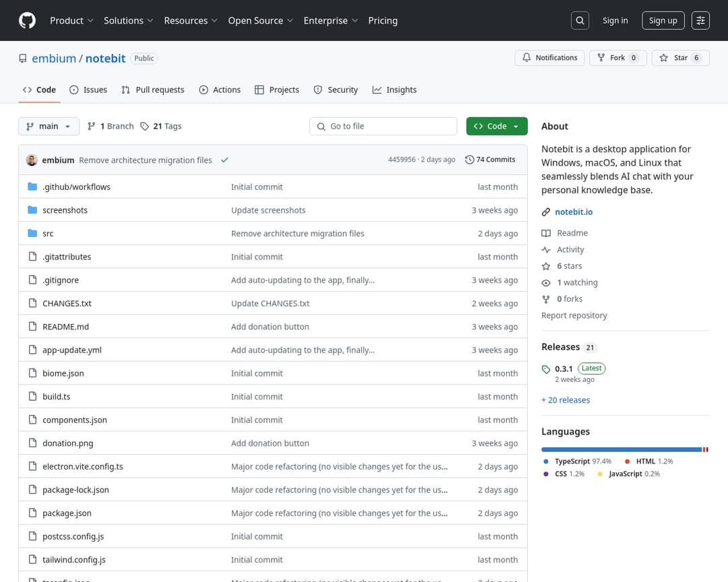
Task: Open the embium owner link
Action: point(54,59)
